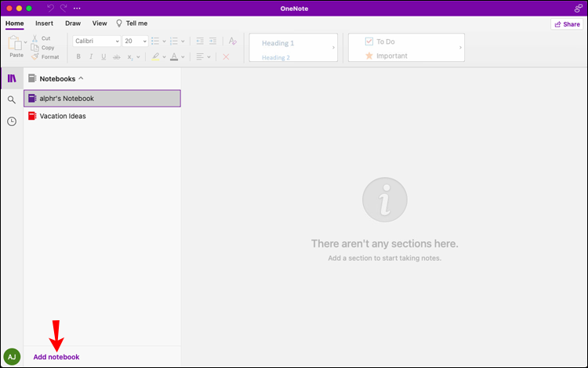Image resolution: width=588 pixels, height=368 pixels.
Task: Open Search with the magnifier icon
Action: [x=12, y=99]
